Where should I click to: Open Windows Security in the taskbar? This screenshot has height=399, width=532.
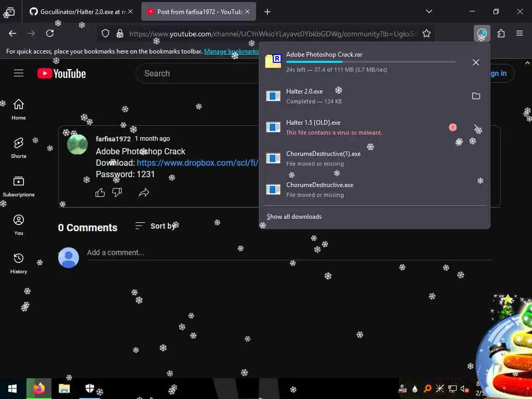[89, 389]
